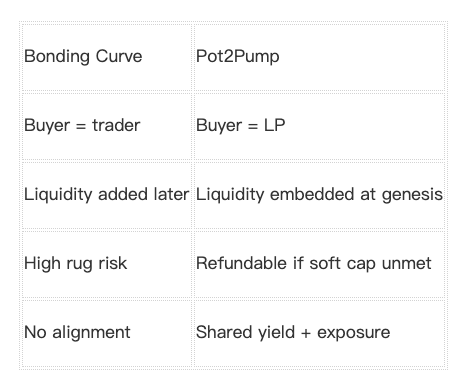Click the word 'genesis' in the table

coord(412,196)
